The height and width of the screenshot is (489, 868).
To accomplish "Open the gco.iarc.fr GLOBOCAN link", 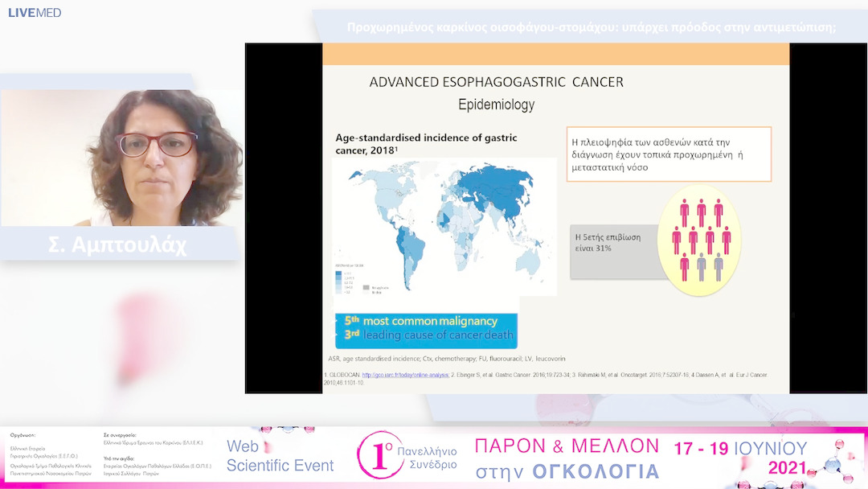I will pyautogui.click(x=405, y=375).
